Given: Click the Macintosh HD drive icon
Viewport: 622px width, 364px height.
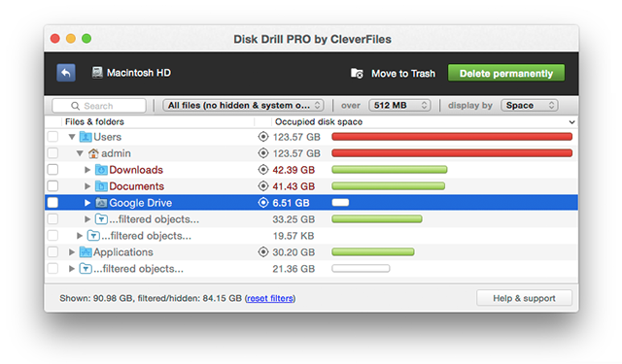Looking at the screenshot, I should (x=97, y=73).
